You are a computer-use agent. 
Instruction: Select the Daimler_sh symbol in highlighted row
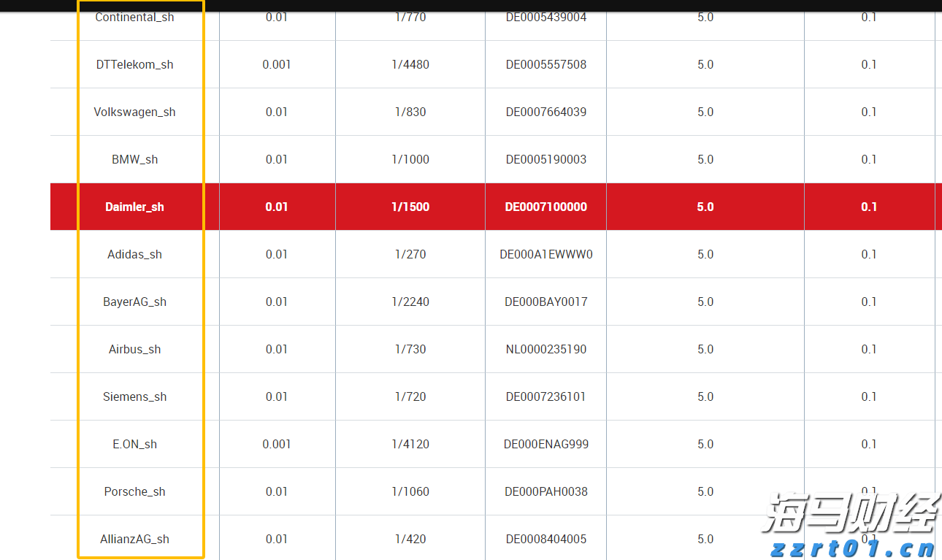coord(134,207)
